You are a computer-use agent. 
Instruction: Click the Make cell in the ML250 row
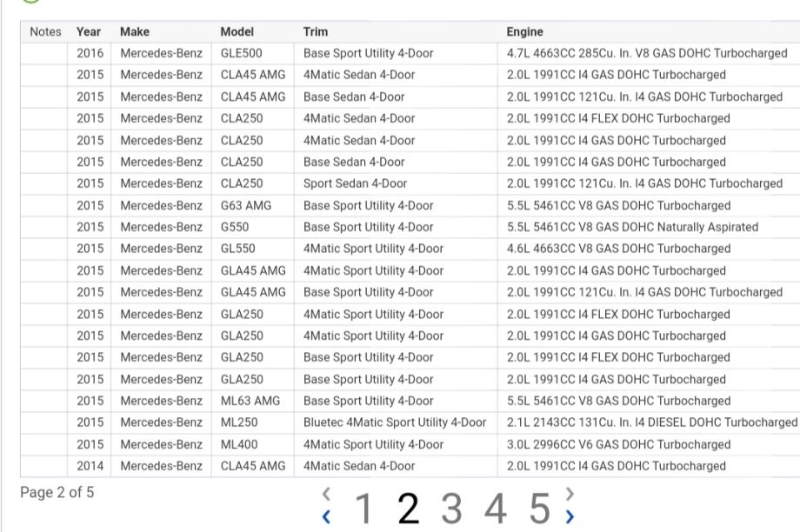[161, 422]
